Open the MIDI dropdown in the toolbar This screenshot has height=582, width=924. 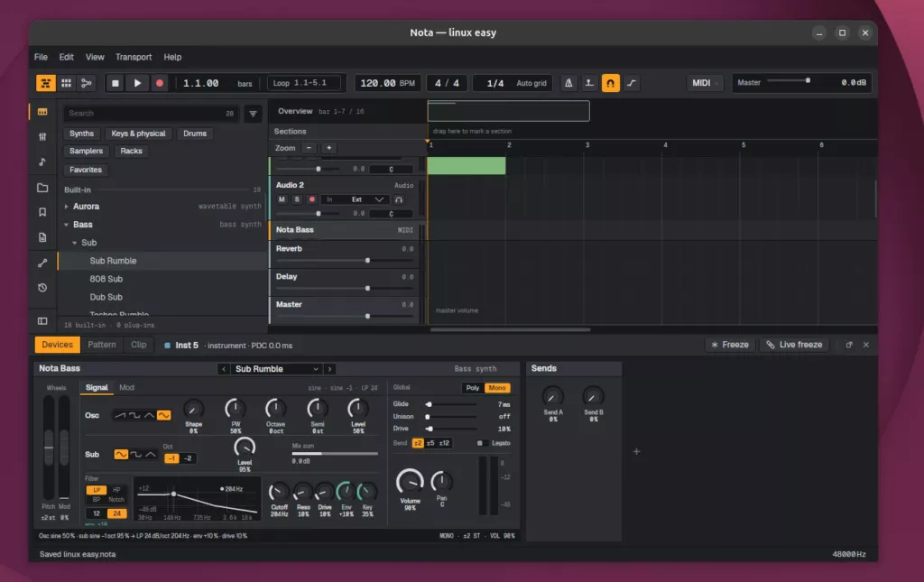(705, 83)
